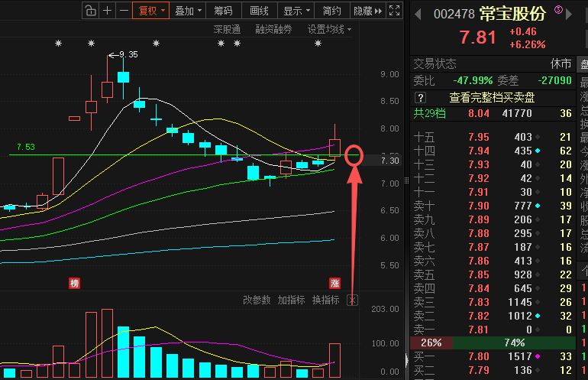Open the 复权 dropdown

pyautogui.click(x=150, y=11)
